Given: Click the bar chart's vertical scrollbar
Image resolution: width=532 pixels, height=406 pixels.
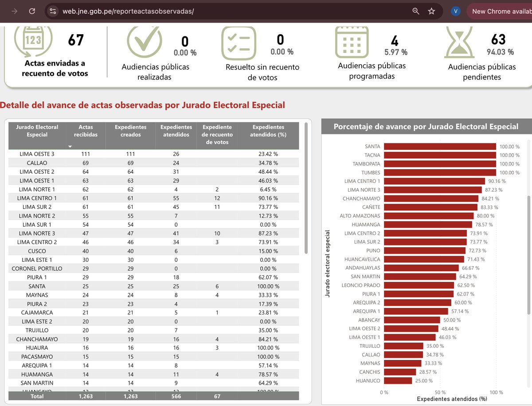Looking at the screenshot, I should [528, 256].
